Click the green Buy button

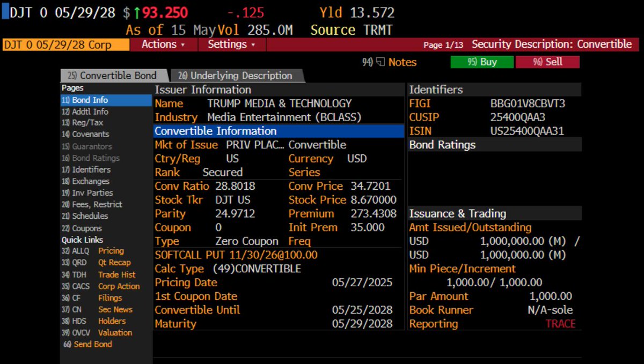(481, 62)
